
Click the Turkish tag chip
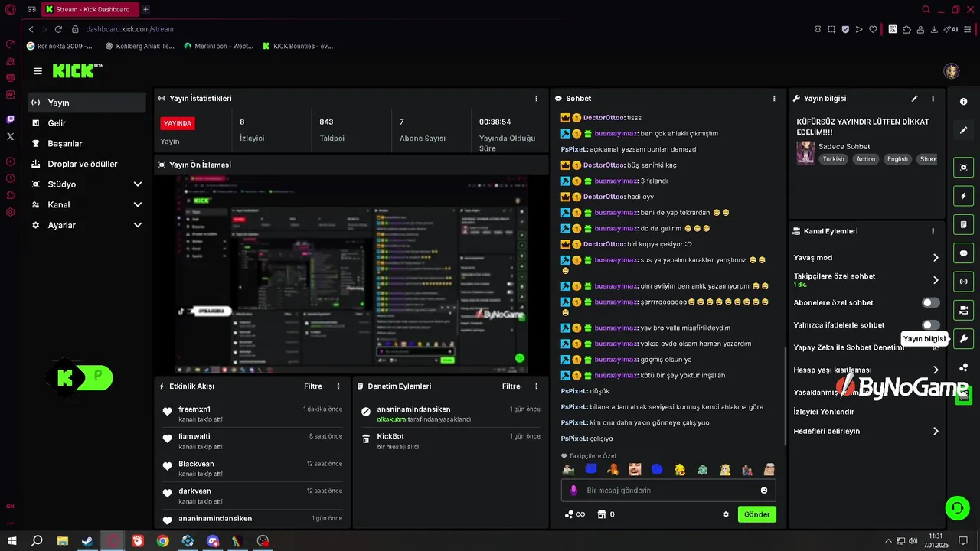[833, 159]
